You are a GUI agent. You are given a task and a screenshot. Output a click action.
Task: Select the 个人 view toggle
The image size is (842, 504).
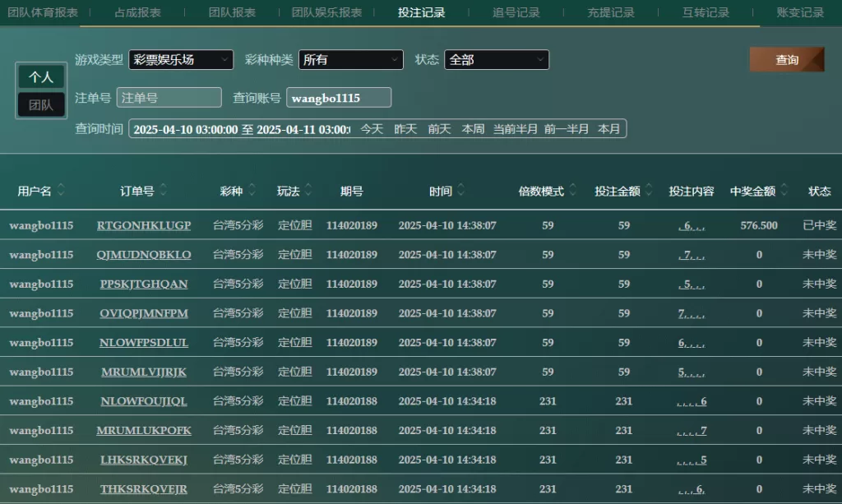click(x=41, y=77)
